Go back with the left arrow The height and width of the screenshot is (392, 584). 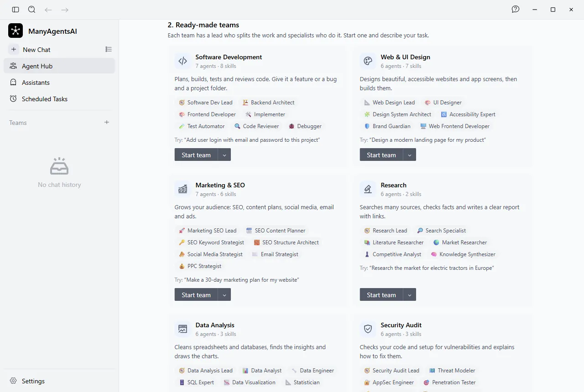tap(48, 10)
